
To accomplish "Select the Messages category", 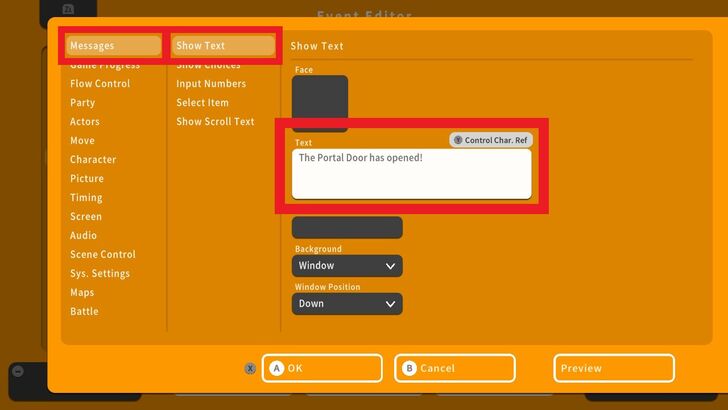I will 112,46.
